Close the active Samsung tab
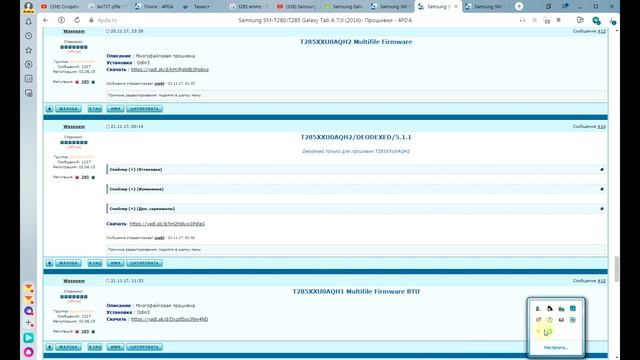The height and width of the screenshot is (360, 640). pyautogui.click(x=456, y=7)
